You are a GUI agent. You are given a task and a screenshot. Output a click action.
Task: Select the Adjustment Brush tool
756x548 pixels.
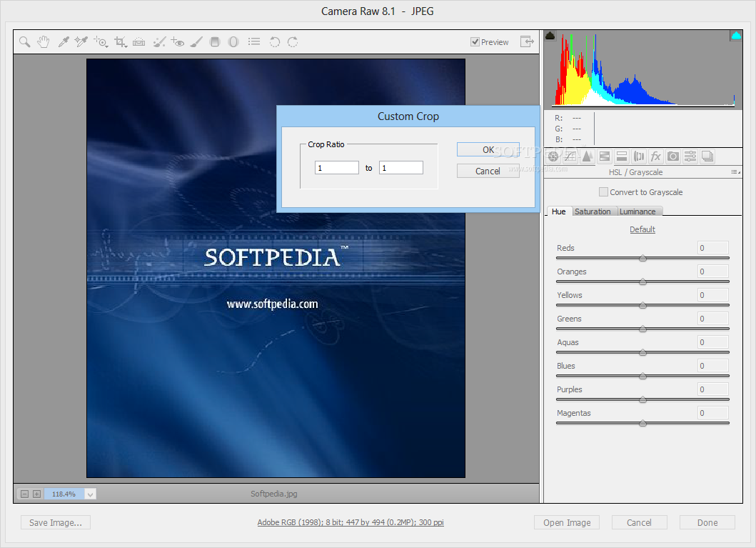click(x=196, y=42)
